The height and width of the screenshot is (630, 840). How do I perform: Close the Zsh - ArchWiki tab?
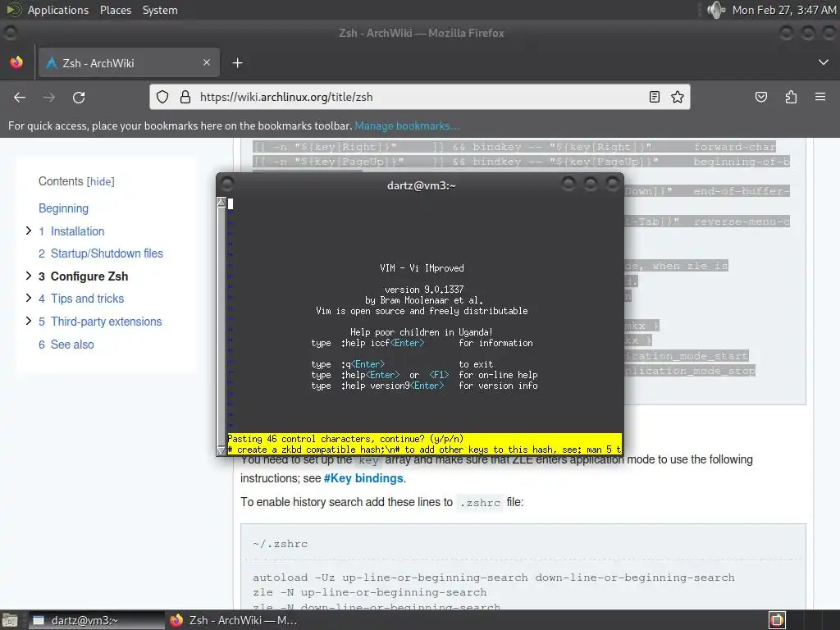(206, 62)
